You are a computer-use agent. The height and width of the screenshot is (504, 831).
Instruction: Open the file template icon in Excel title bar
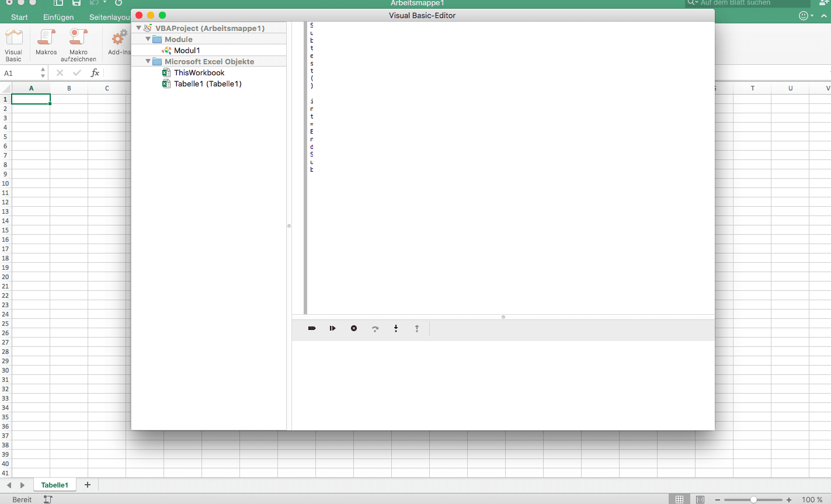click(58, 3)
